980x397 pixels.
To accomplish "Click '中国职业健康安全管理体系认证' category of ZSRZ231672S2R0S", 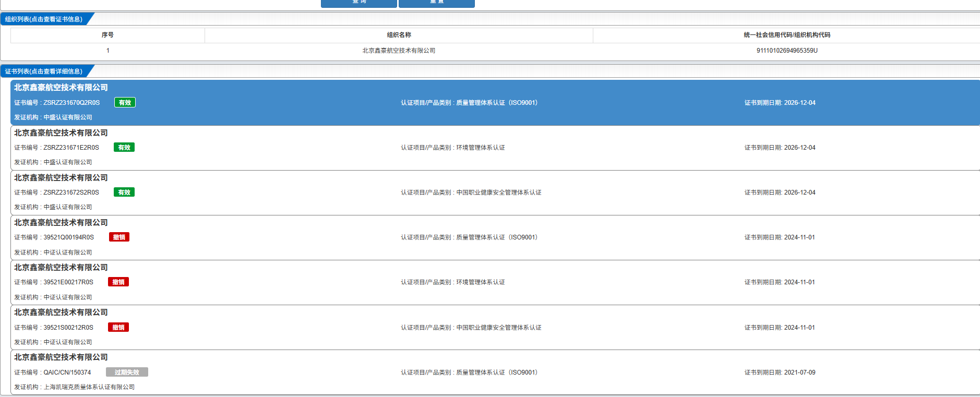I will pos(499,193).
